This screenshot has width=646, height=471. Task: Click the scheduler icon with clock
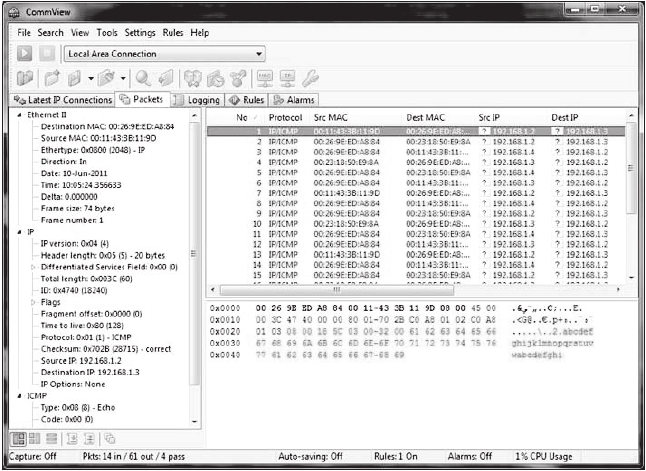215,78
